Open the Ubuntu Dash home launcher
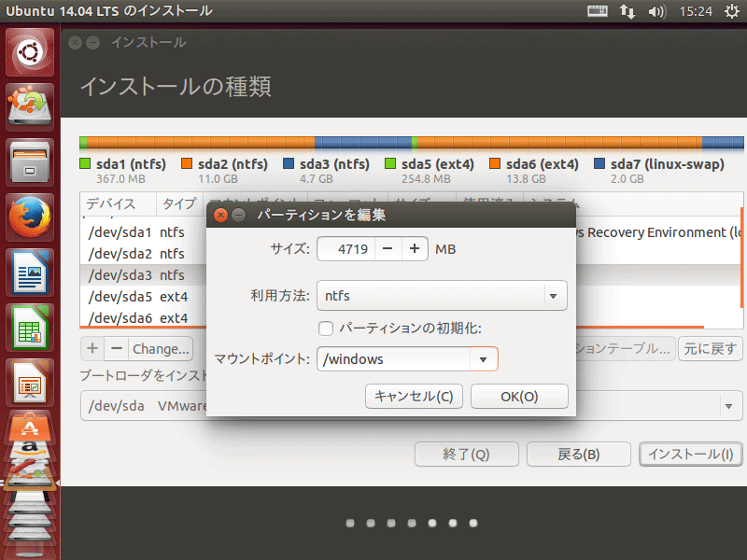The height and width of the screenshot is (560, 747). click(x=30, y=52)
